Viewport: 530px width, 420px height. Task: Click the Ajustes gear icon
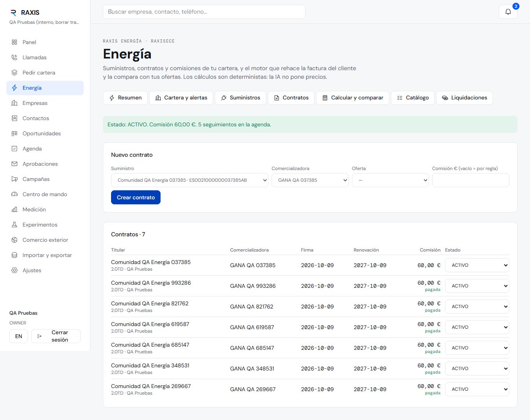coord(14,270)
